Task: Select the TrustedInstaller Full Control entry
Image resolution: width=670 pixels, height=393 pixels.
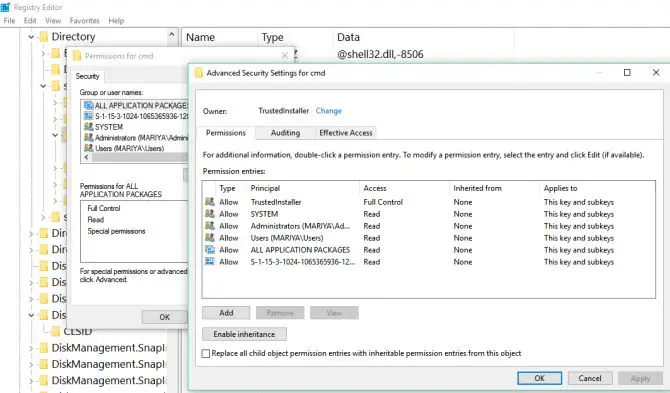Action: [x=428, y=202]
